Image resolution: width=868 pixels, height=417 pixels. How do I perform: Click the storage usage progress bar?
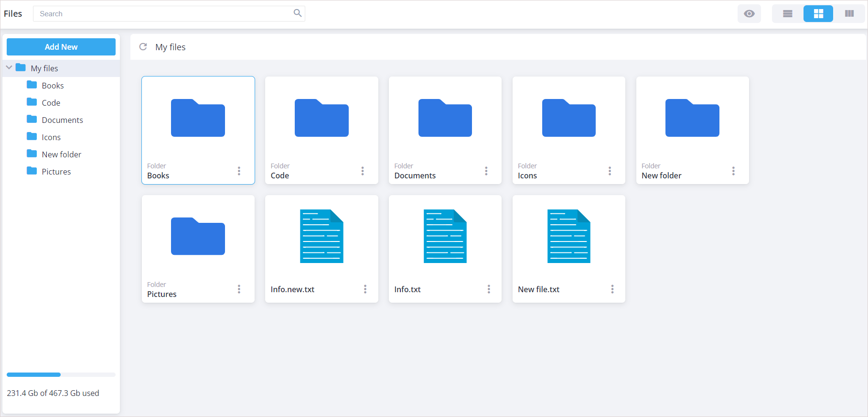[x=61, y=374]
